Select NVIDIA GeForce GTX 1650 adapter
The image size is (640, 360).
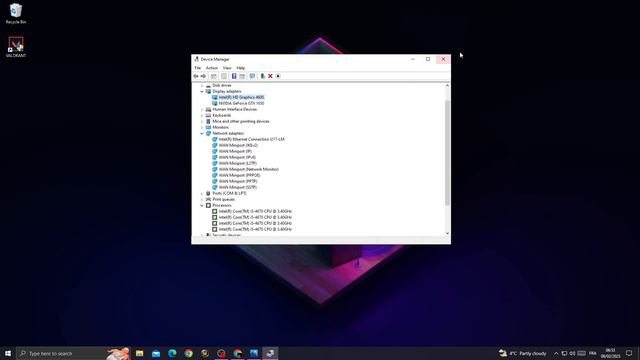click(x=241, y=103)
